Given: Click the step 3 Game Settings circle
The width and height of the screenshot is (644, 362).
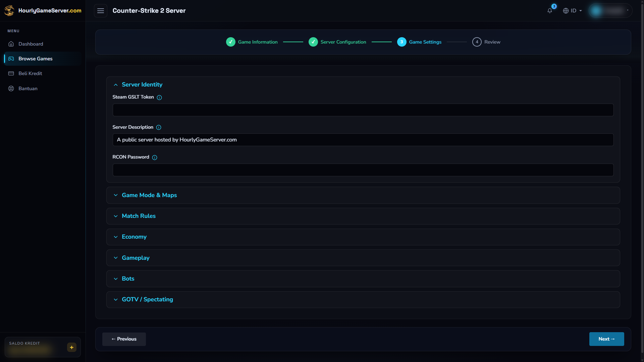Looking at the screenshot, I should pyautogui.click(x=402, y=42).
